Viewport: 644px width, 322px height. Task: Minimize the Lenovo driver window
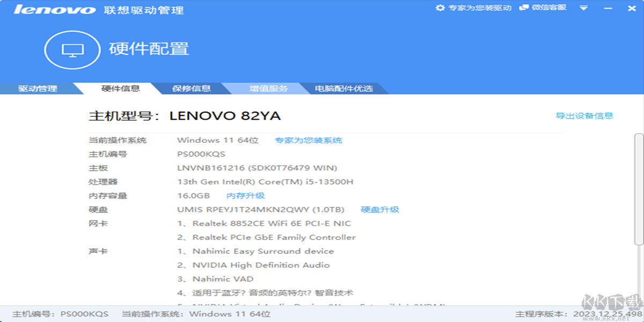click(x=607, y=8)
